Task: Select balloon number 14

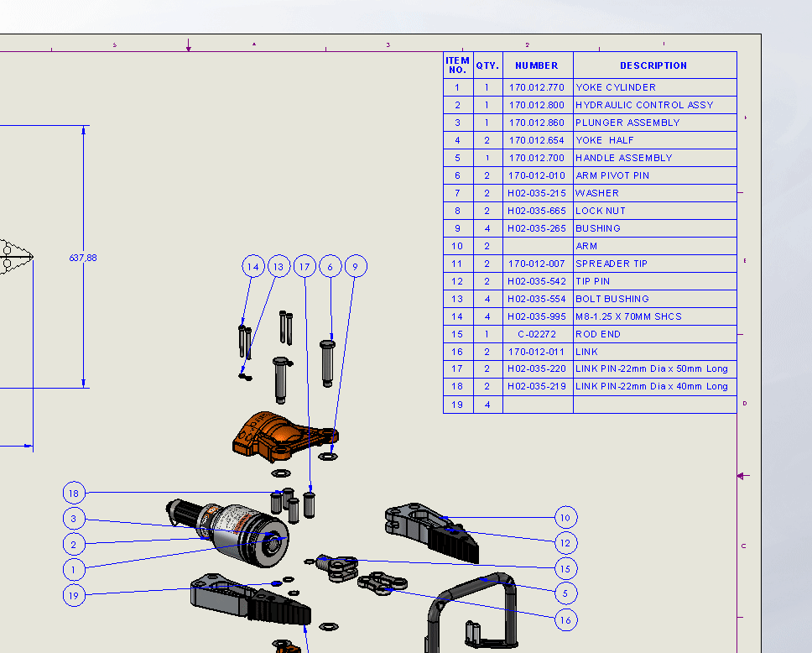Action: 252,267
